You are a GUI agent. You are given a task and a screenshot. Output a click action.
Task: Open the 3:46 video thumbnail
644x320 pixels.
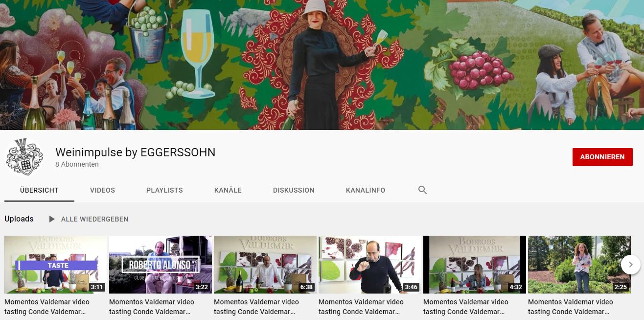click(x=369, y=264)
